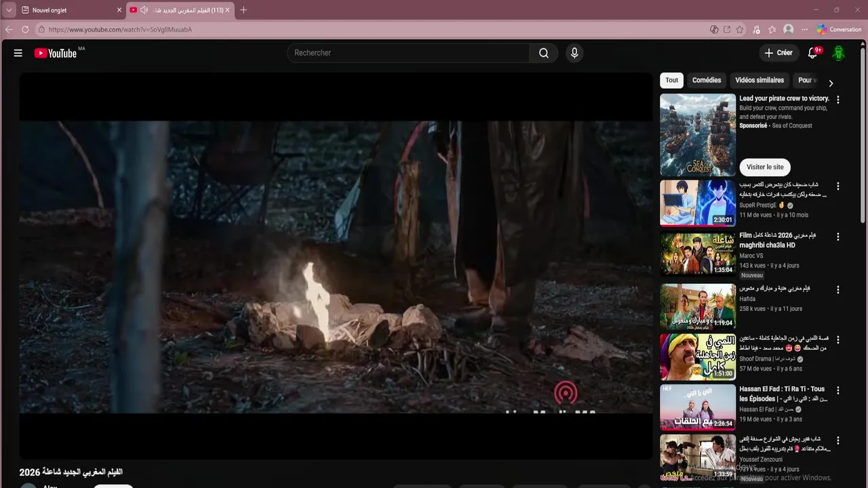This screenshot has height=488, width=868.
Task: Close the YouTube video tab
Action: click(x=227, y=10)
